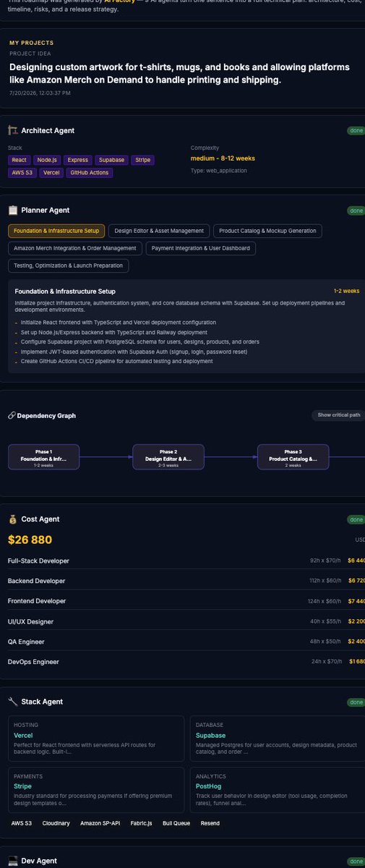Click the Node.js stack tag
The image size is (365, 868).
47,160
